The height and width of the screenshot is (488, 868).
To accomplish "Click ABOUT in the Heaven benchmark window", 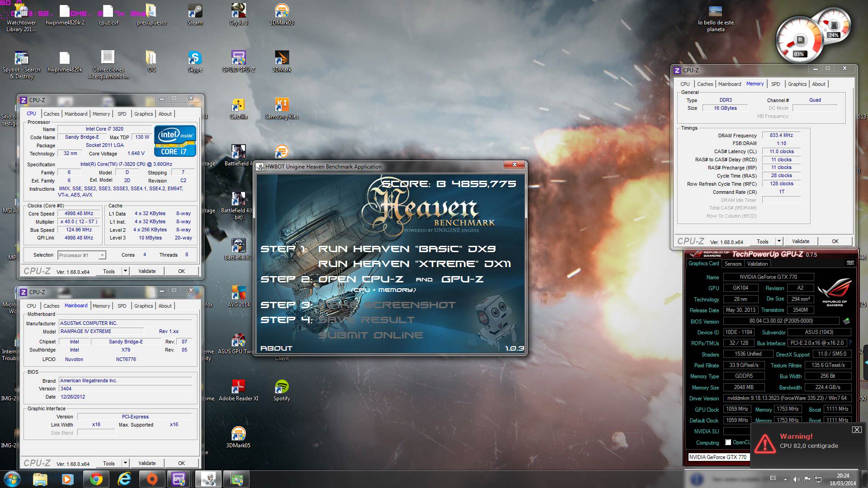I will click(x=276, y=348).
